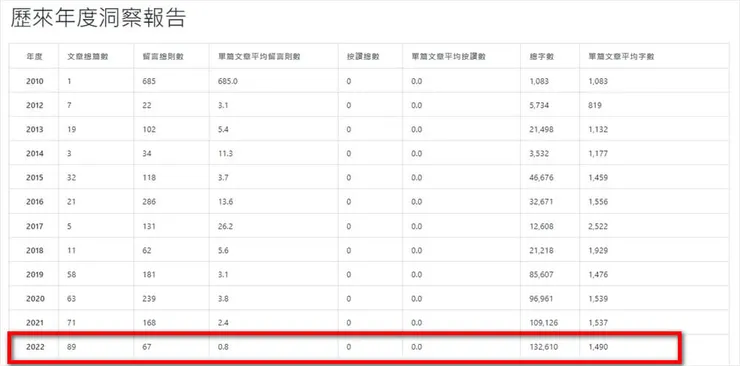Select the year cell 2014
Screen dimensions: 740x366
34,153
